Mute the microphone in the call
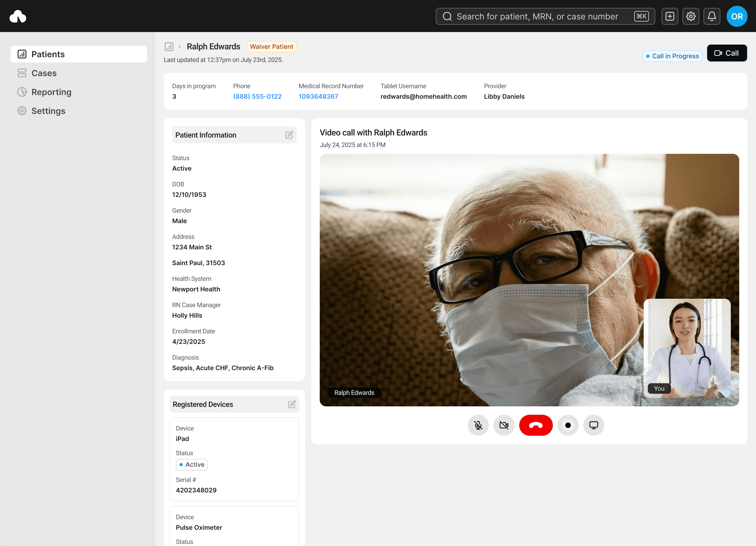756x546 pixels. [x=478, y=425]
